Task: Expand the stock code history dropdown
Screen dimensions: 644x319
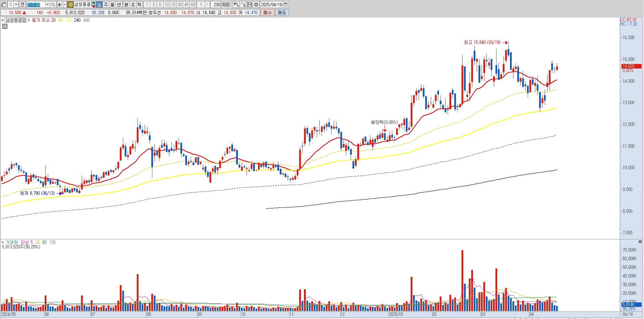Action: pyautogui.click(x=47, y=4)
